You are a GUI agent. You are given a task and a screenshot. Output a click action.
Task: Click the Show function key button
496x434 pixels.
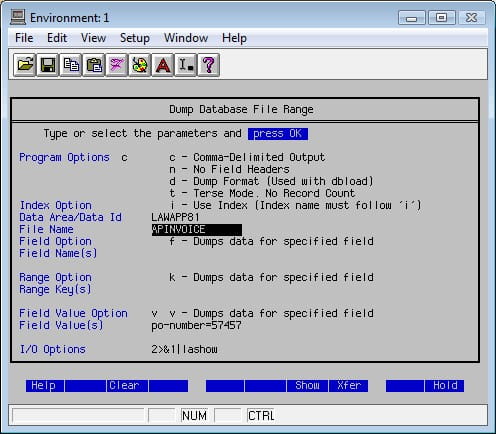[x=307, y=386]
